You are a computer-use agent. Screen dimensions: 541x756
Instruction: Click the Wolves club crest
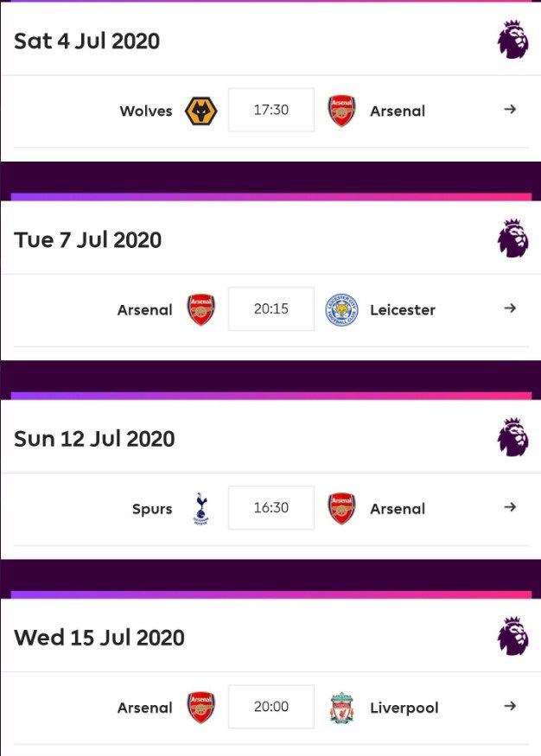click(201, 111)
